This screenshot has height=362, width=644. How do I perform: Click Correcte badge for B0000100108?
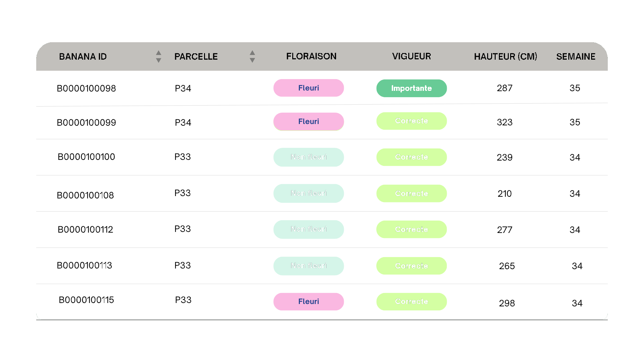411,194
